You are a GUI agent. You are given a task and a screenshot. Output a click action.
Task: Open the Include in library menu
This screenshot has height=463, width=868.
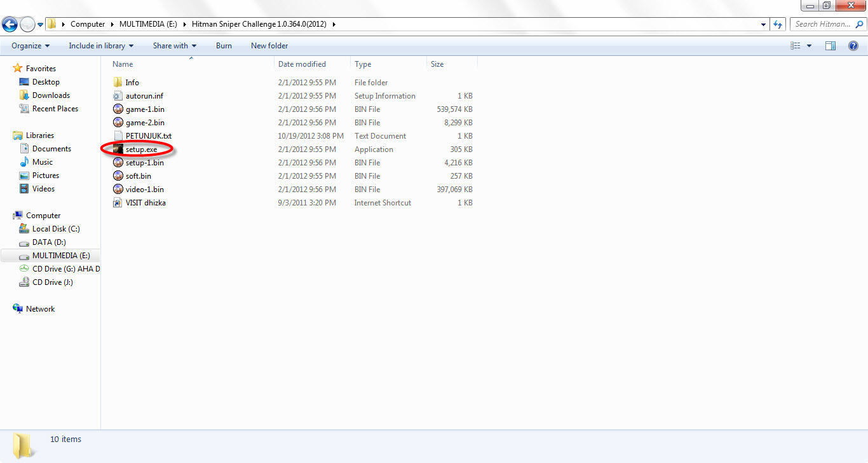point(101,46)
